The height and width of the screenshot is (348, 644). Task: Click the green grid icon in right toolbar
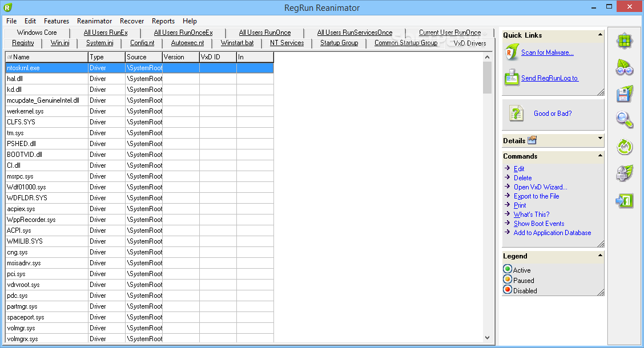pos(624,41)
